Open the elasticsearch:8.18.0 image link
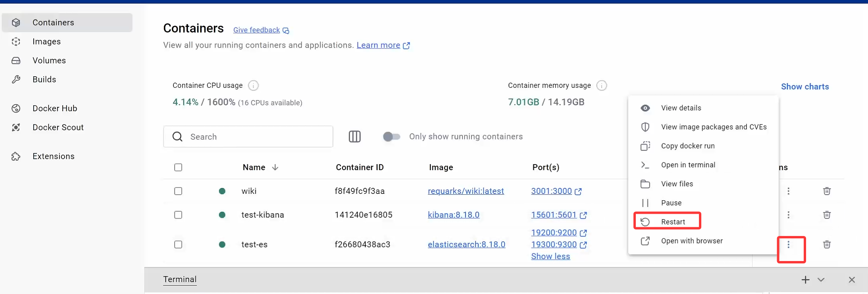The image size is (868, 294). 466,244
